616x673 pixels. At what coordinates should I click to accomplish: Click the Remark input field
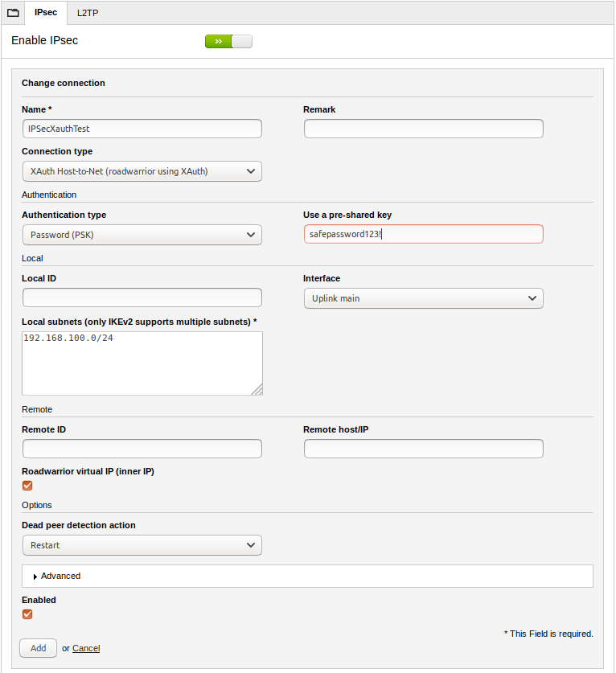[423, 129]
